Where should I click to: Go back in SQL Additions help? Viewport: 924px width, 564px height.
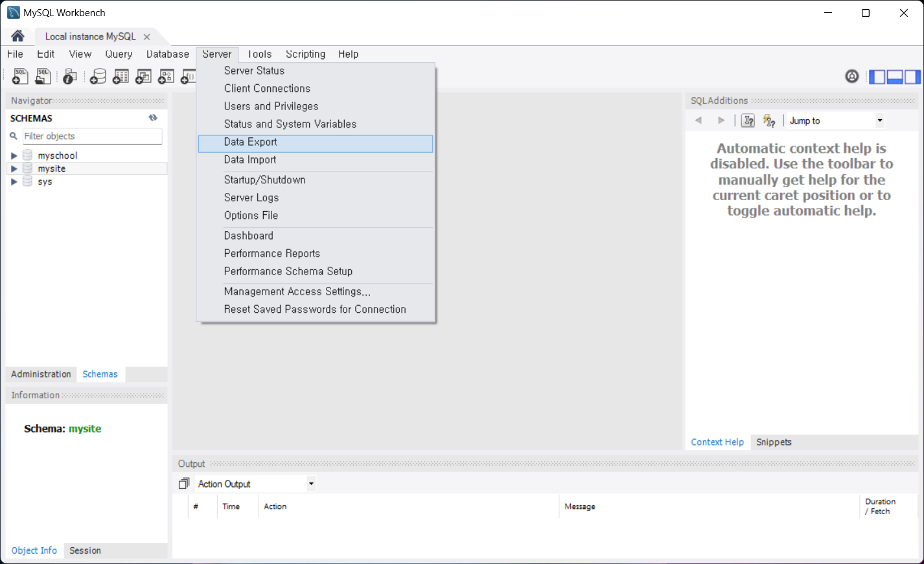699,120
